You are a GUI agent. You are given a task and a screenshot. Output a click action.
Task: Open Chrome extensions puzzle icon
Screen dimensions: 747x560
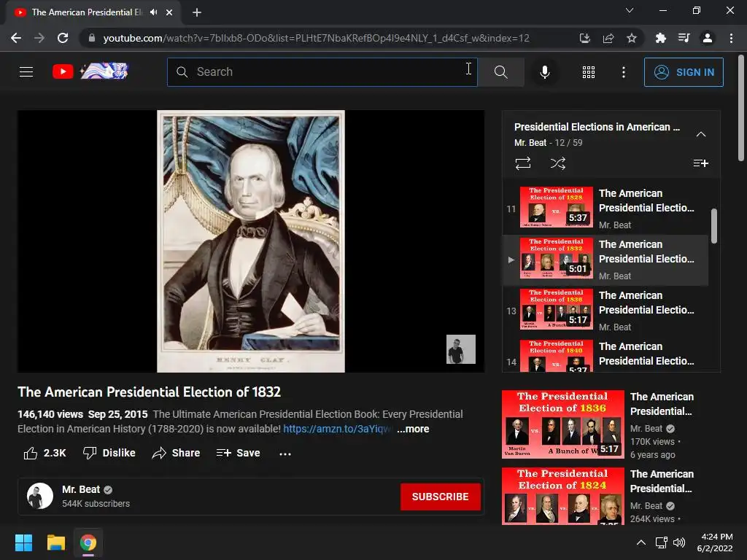pos(660,38)
